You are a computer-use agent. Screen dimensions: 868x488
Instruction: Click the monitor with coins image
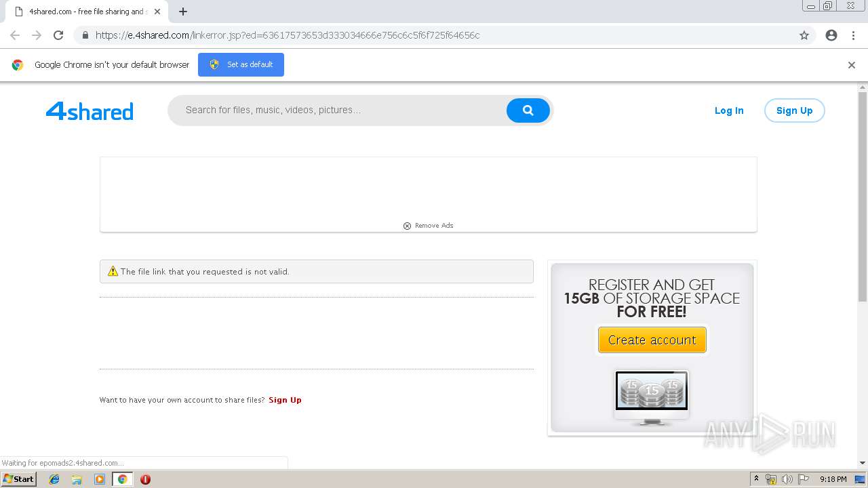(652, 398)
